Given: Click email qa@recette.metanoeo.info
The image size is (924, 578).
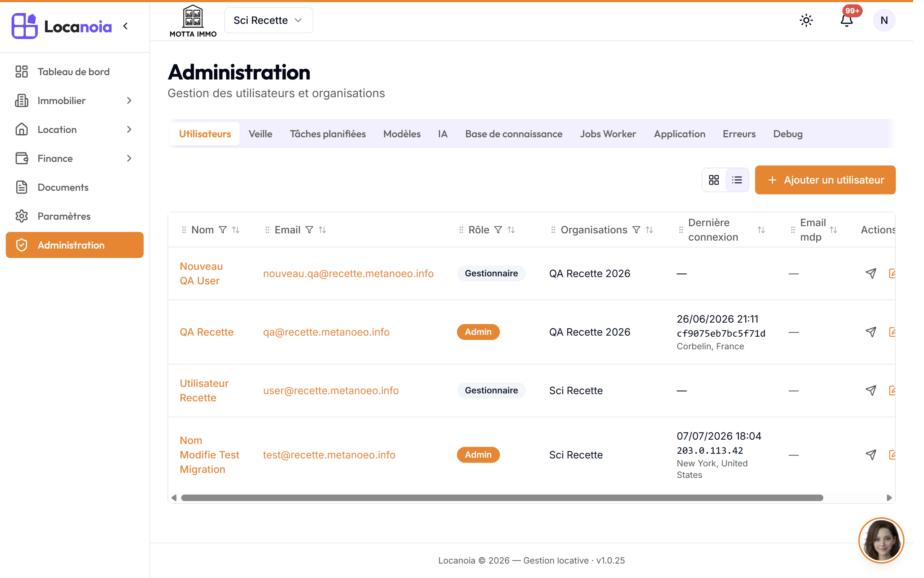Looking at the screenshot, I should tap(326, 332).
